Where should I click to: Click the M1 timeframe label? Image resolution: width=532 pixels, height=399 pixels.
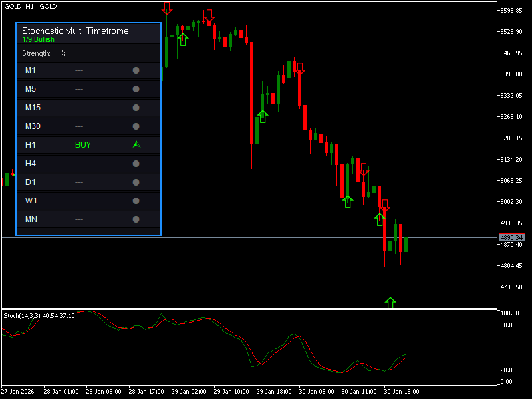[30, 70]
